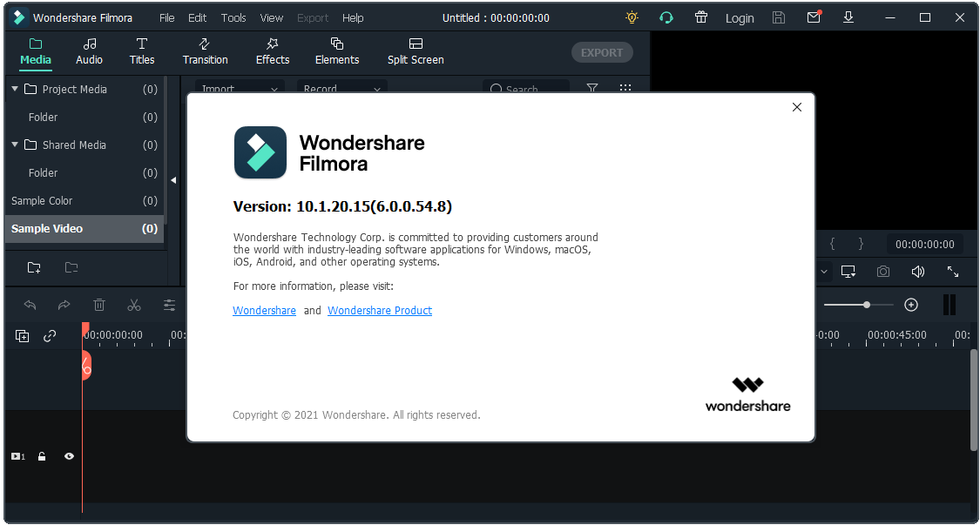The width and height of the screenshot is (980, 525).
Task: Open the Wondershare link
Action: pyautogui.click(x=264, y=311)
